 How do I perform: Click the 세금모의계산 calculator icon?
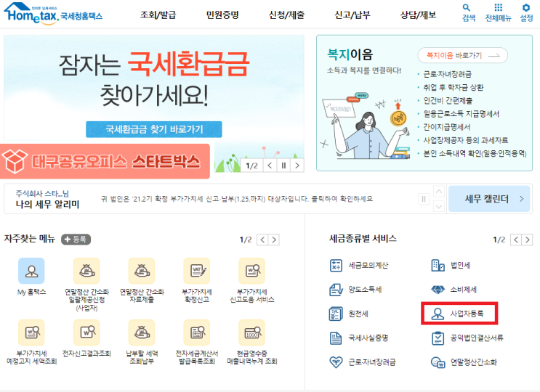tap(336, 266)
